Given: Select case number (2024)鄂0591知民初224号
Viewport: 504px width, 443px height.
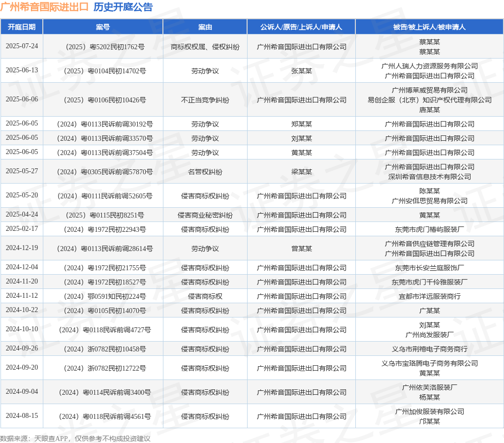Looking at the screenshot, I should tap(105, 296).
